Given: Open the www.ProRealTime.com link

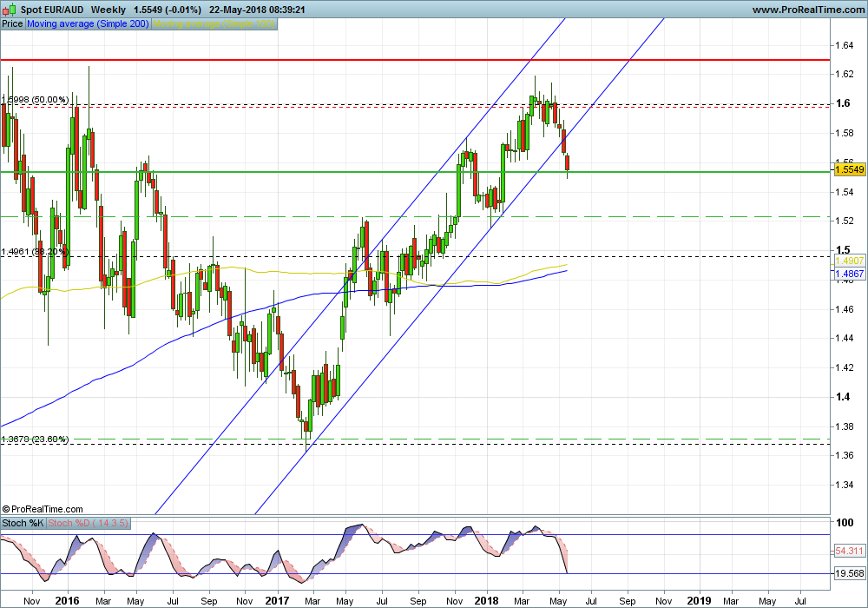Looking at the screenshot, I should (x=808, y=10).
